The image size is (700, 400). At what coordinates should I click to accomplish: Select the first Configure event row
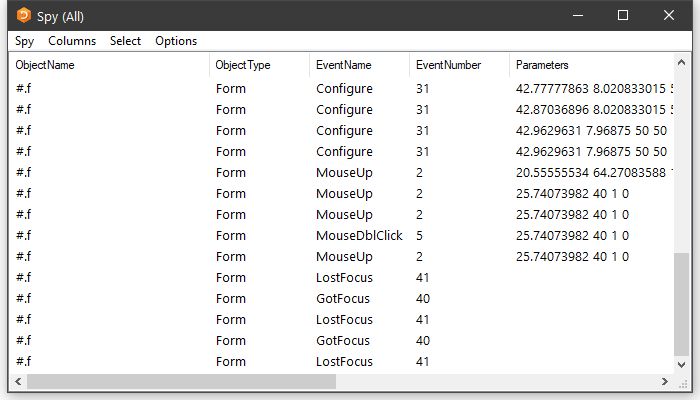coord(344,89)
